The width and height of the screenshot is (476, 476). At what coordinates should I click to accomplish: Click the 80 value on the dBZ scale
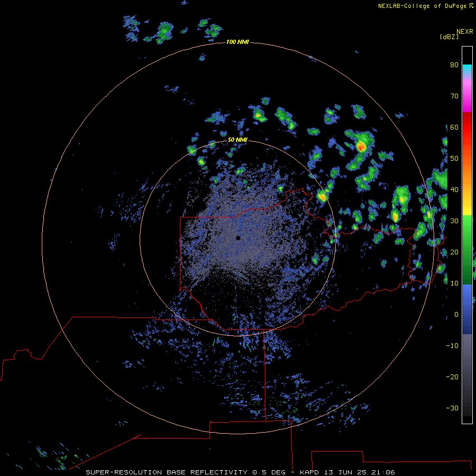tap(454, 65)
